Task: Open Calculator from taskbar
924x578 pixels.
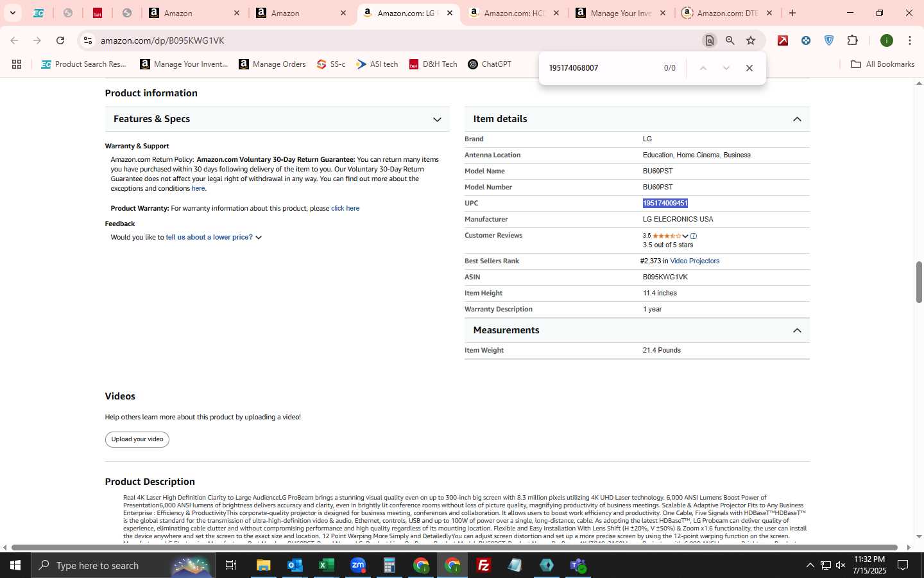Action: [389, 565]
